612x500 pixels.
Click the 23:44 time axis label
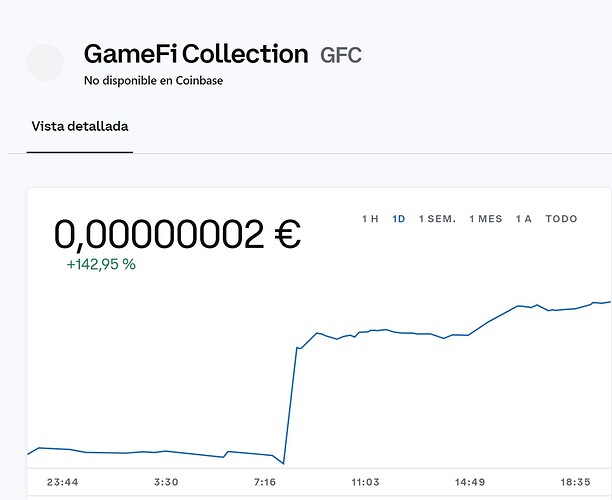[62, 482]
